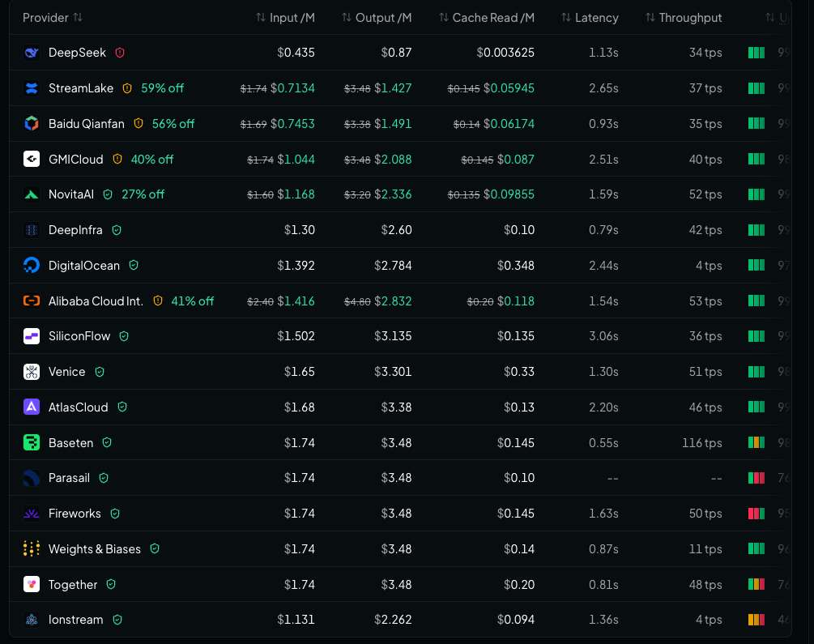Click Together's $0.20 cache read price

click(x=519, y=584)
